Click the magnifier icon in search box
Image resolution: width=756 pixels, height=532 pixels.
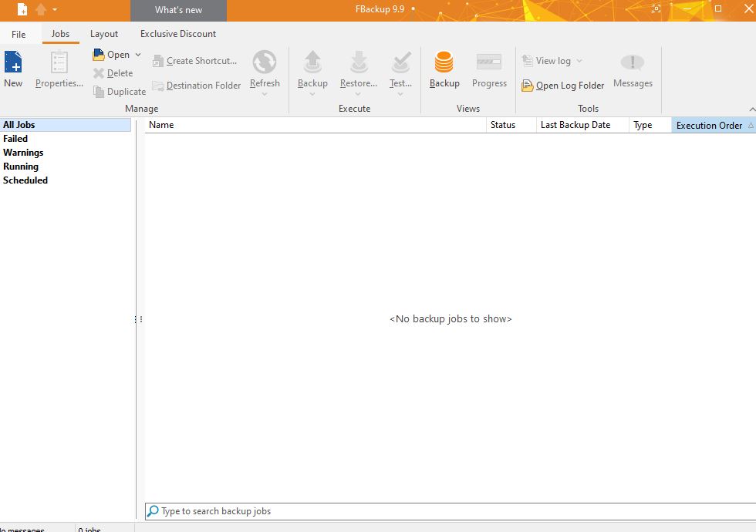(153, 510)
